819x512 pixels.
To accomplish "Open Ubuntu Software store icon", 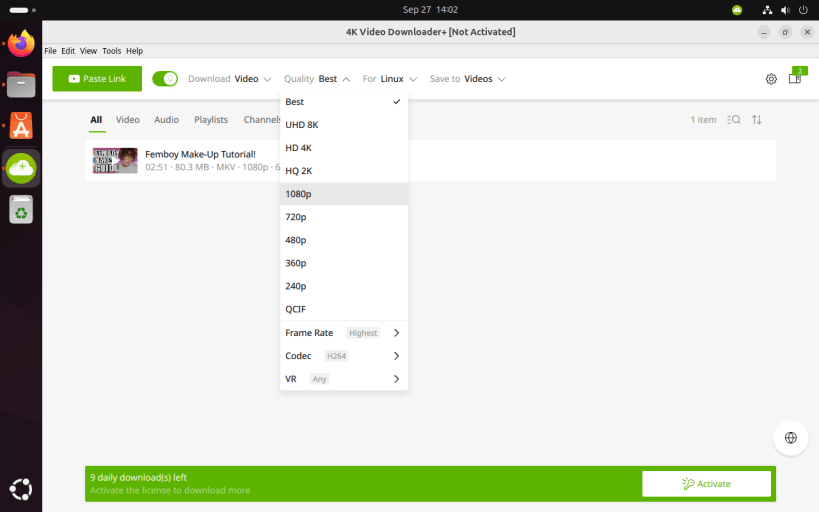I will 21,126.
